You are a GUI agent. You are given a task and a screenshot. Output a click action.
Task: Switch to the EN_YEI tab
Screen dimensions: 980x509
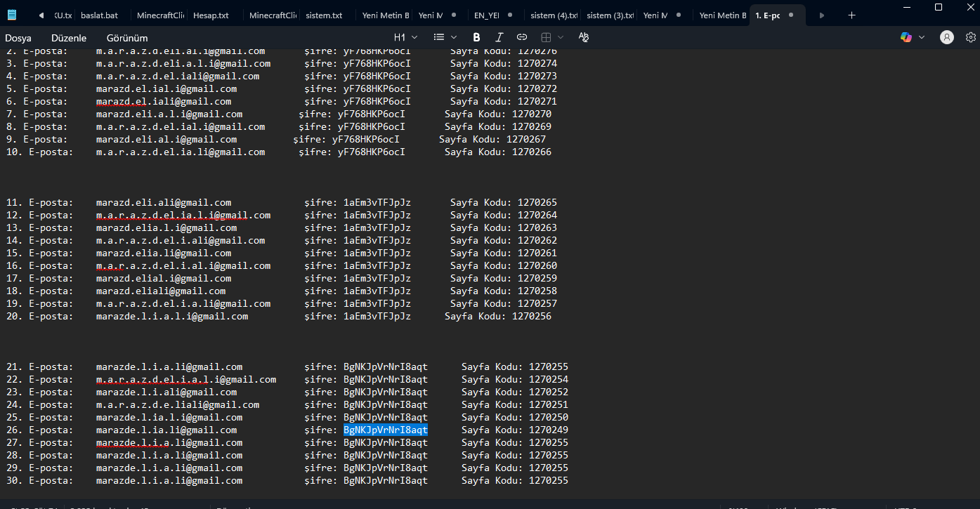[496, 15]
